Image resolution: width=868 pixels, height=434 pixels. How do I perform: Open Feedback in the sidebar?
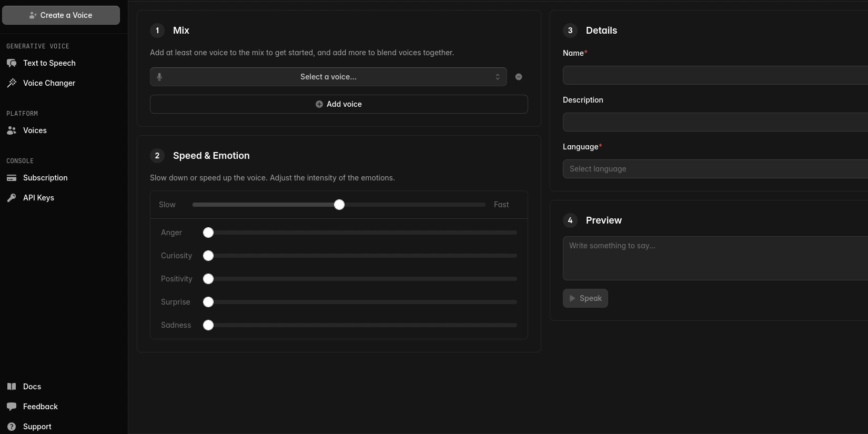coord(40,407)
